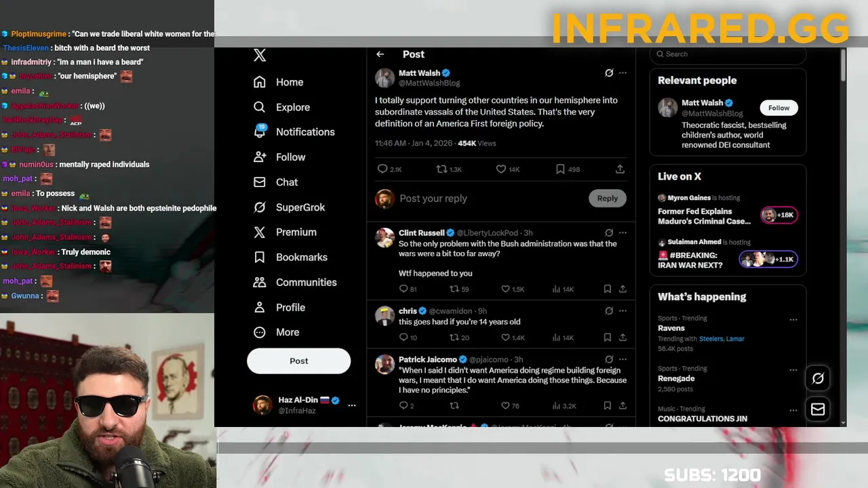The image size is (868, 488).
Task: Click the back arrow next to Post
Action: 380,54
